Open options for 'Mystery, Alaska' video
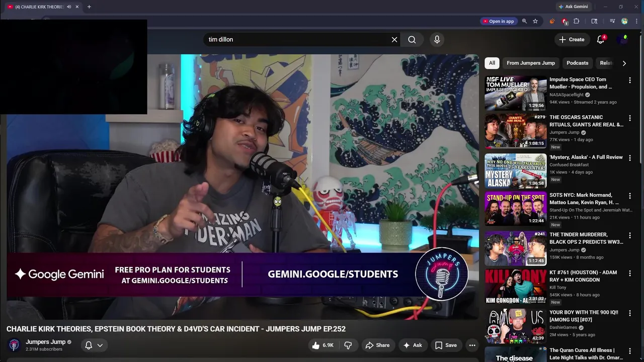Viewport: 644px width, 362px height. pos(629,158)
